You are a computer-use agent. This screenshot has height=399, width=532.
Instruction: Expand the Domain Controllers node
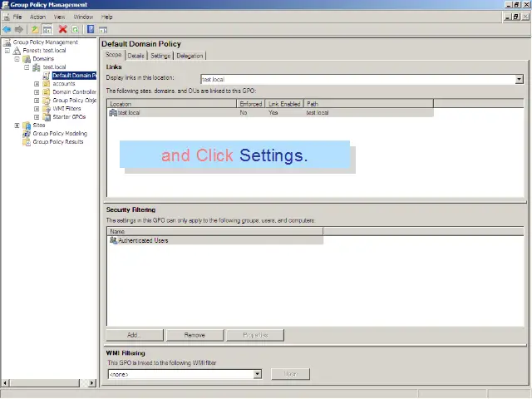pos(37,92)
